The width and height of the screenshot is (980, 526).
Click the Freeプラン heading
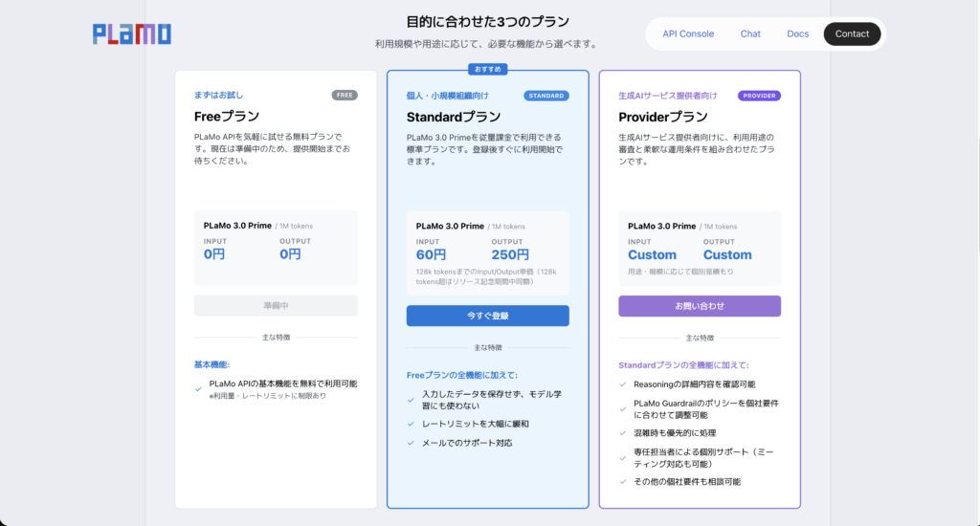[x=226, y=116]
